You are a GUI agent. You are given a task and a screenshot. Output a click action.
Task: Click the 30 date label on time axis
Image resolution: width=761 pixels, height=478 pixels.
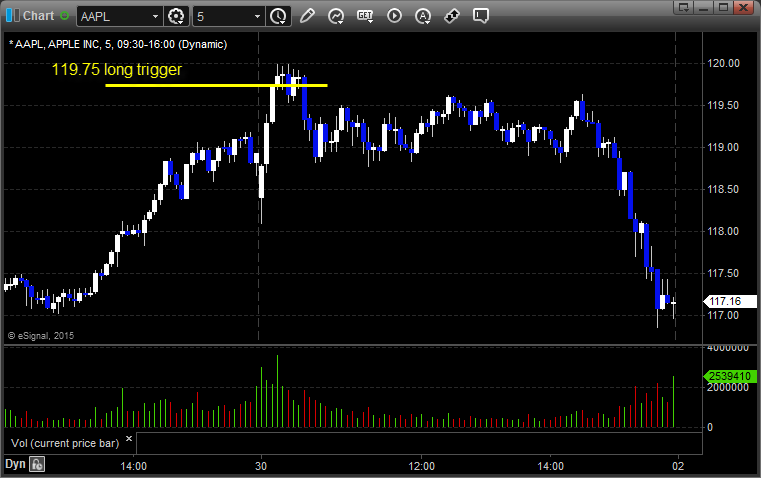click(261, 466)
